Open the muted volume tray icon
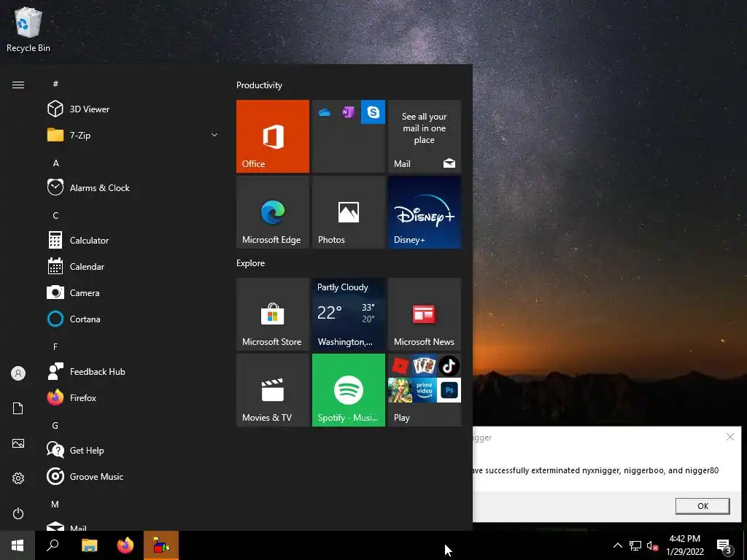This screenshot has width=747, height=560. (653, 545)
